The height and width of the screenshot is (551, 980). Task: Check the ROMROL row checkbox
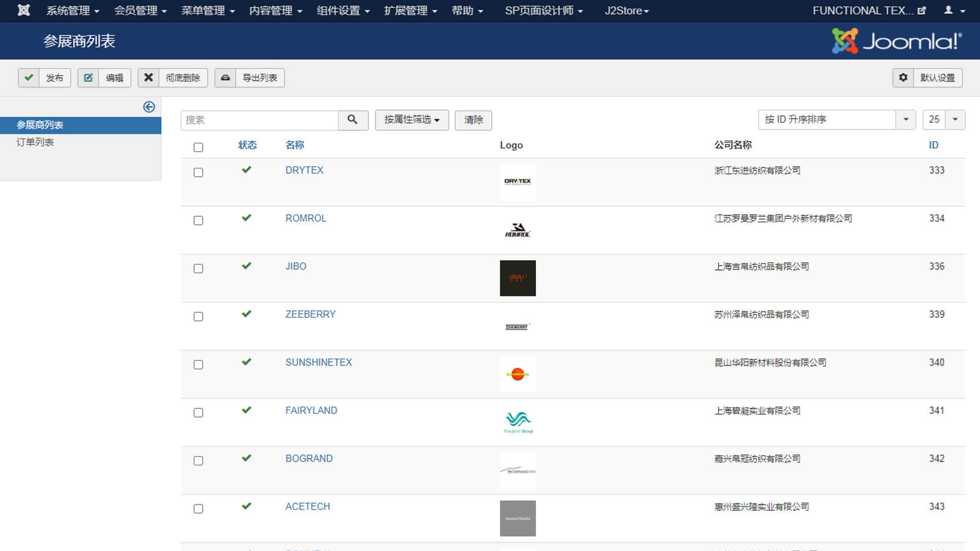click(198, 220)
